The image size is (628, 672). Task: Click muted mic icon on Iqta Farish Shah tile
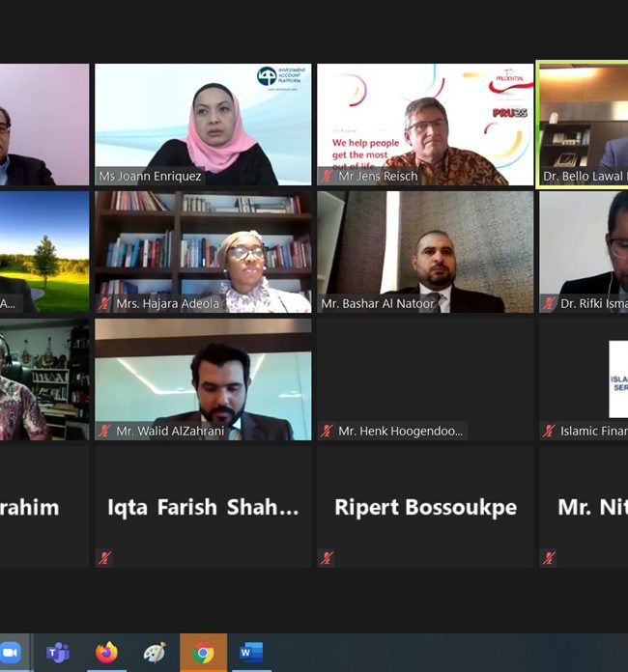click(x=104, y=558)
